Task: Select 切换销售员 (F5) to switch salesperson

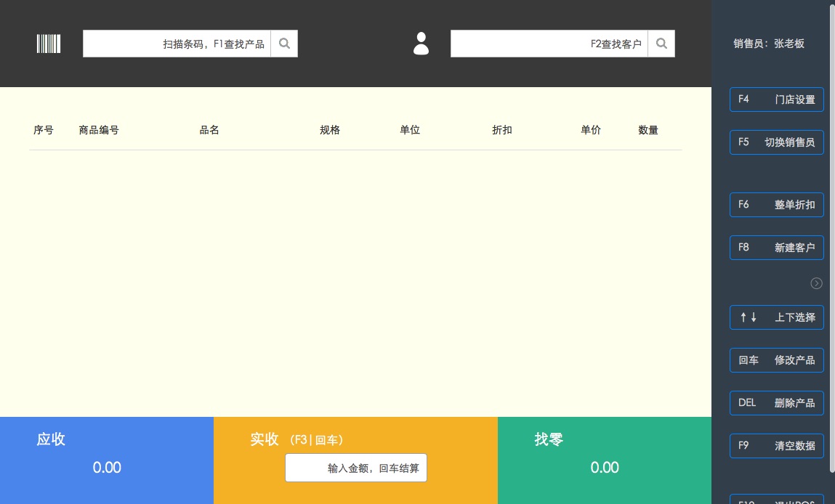Action: point(776,142)
